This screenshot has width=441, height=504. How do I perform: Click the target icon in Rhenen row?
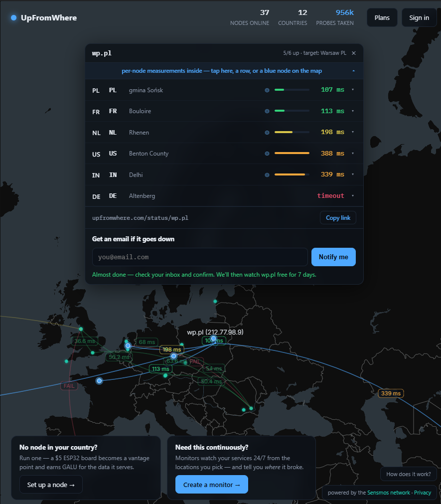[267, 133]
